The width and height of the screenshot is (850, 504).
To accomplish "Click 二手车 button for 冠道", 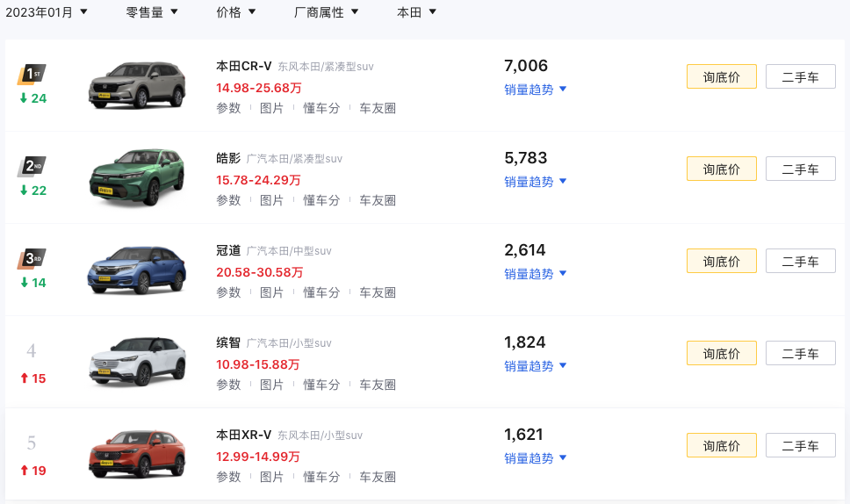I will [800, 261].
